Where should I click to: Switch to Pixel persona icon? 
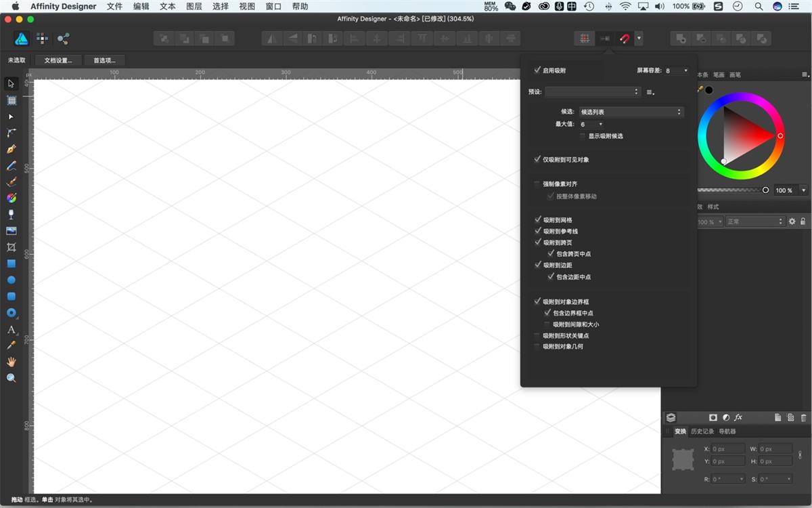tap(42, 39)
